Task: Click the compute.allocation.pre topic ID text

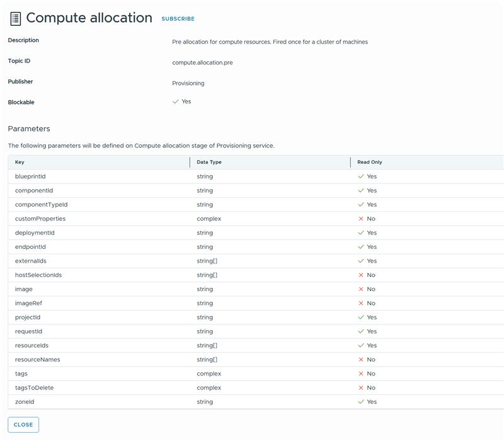Action: pyautogui.click(x=202, y=63)
